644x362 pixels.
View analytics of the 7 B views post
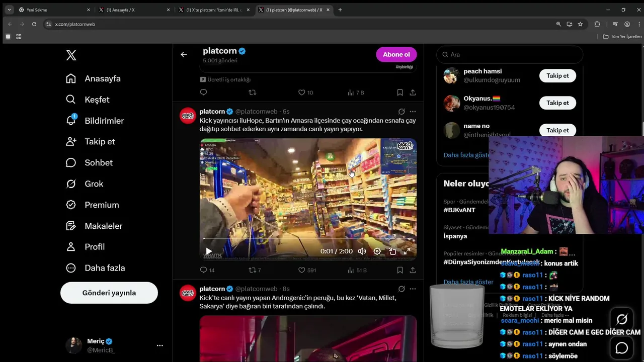click(356, 93)
